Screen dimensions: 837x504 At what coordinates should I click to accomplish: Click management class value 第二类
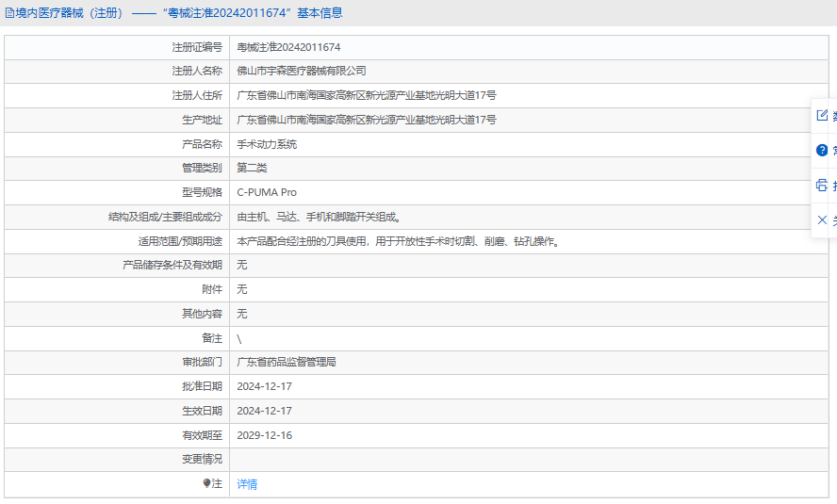[x=252, y=168]
